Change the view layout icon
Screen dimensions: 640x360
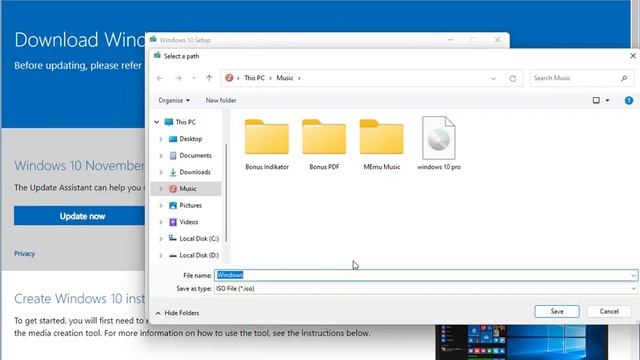(x=596, y=100)
